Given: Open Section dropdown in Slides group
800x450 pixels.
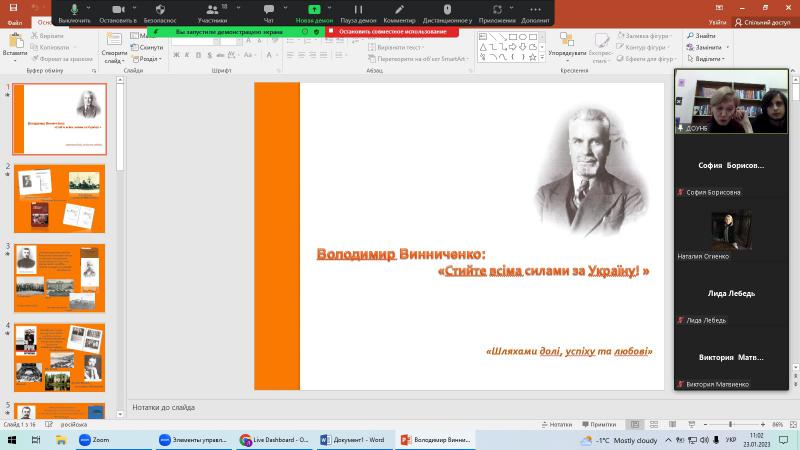Looking at the screenshot, I should (x=147, y=59).
